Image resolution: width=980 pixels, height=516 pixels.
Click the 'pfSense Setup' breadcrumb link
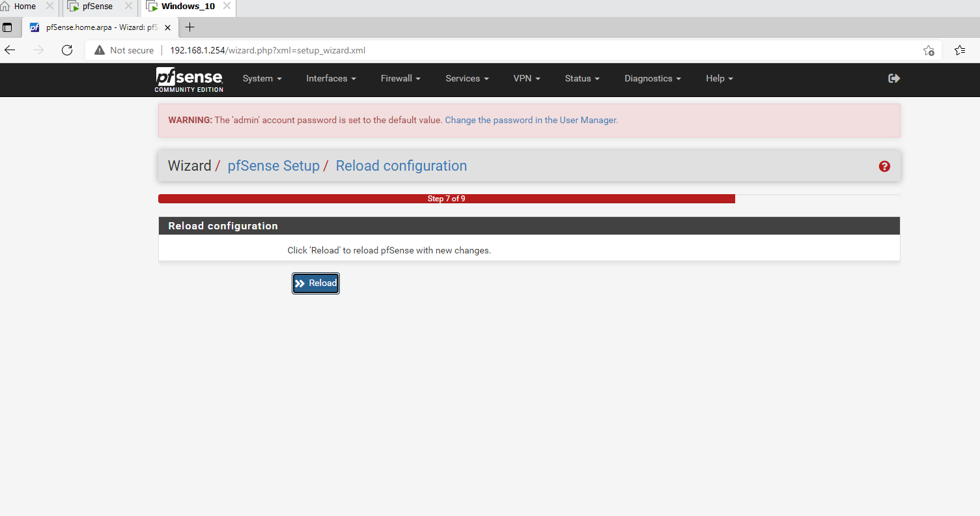coord(273,166)
